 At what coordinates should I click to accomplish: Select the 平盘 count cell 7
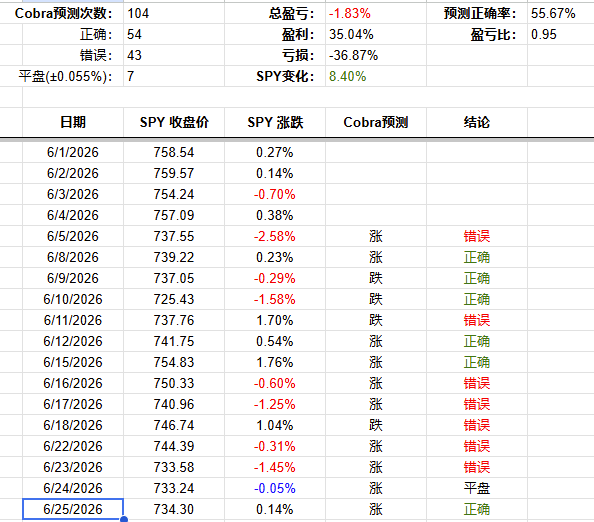click(x=174, y=76)
